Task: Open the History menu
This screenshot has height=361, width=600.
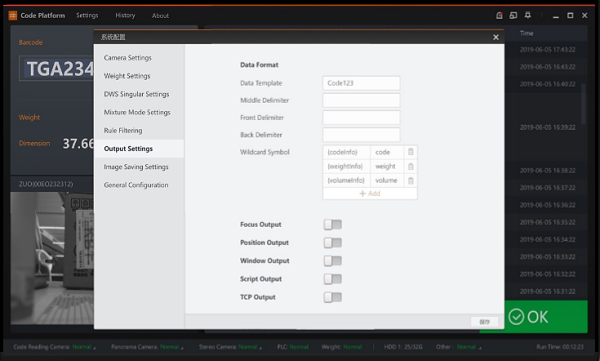Action: (125, 15)
